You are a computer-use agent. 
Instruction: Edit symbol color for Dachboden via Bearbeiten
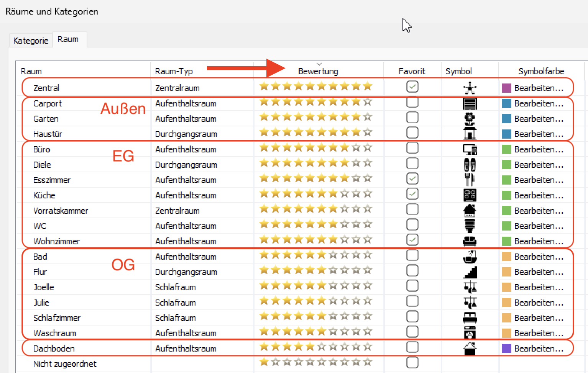[539, 348]
